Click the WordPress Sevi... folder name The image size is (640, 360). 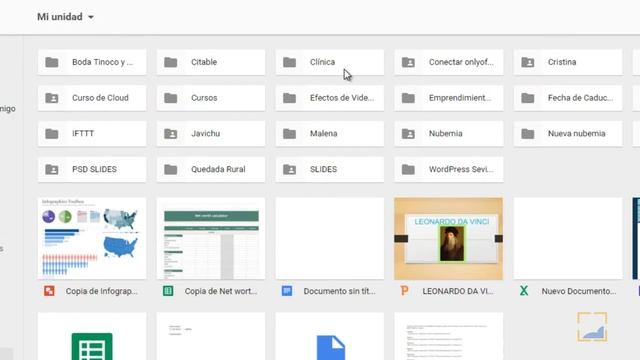(x=461, y=169)
